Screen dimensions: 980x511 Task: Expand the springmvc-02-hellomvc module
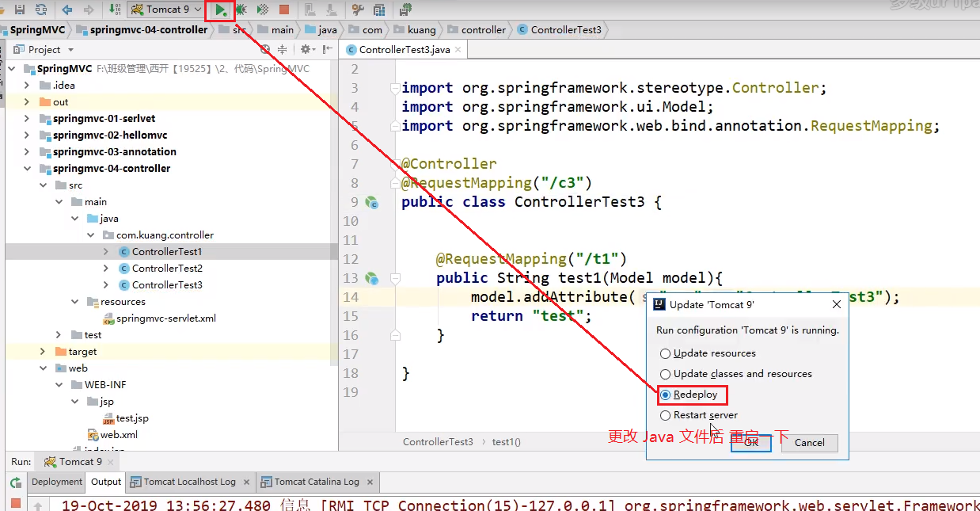coord(26,135)
